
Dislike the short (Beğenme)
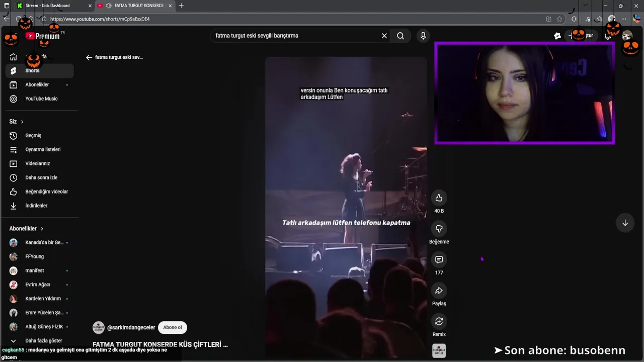tap(439, 229)
